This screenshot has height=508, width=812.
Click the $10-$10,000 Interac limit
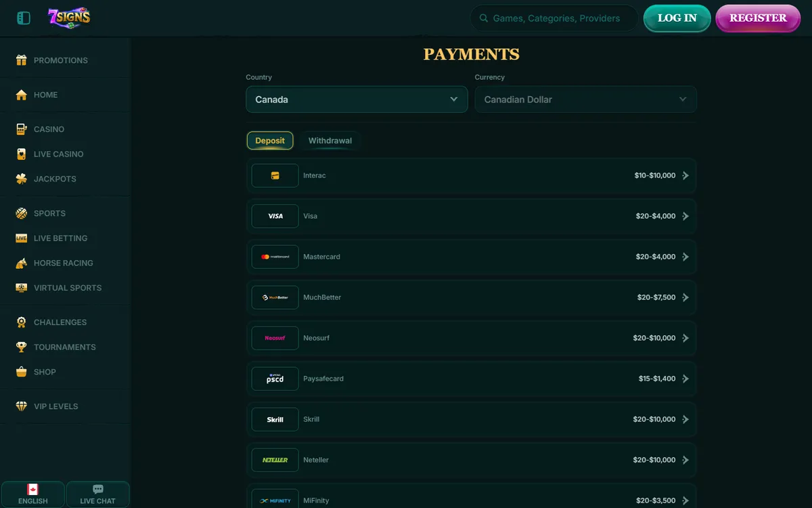(x=655, y=175)
